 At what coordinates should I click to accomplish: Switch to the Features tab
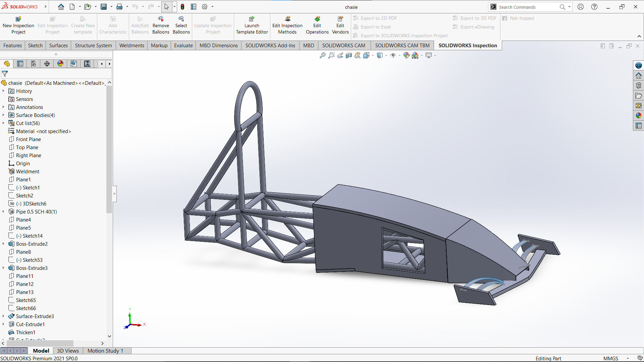coord(12,46)
